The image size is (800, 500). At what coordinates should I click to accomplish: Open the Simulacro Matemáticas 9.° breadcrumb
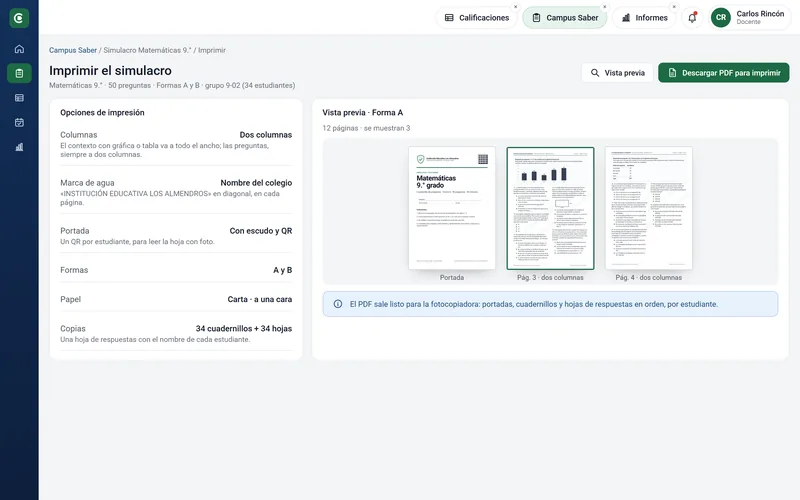(147, 50)
